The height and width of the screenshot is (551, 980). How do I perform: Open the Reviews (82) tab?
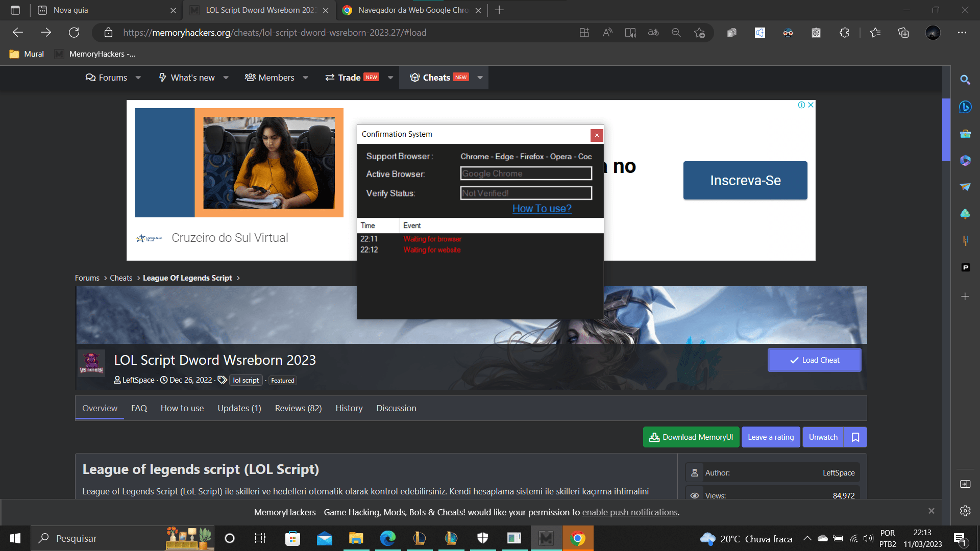298,408
